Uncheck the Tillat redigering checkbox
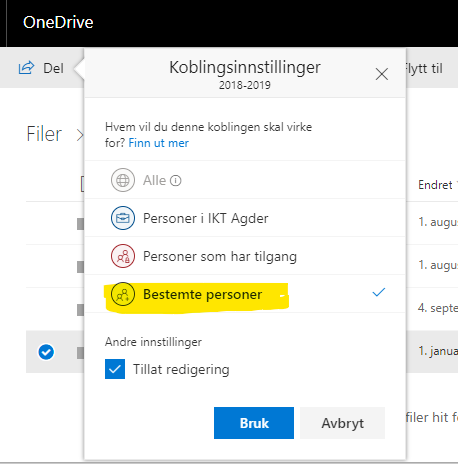Viewport: 458px width, 464px height. coord(115,369)
